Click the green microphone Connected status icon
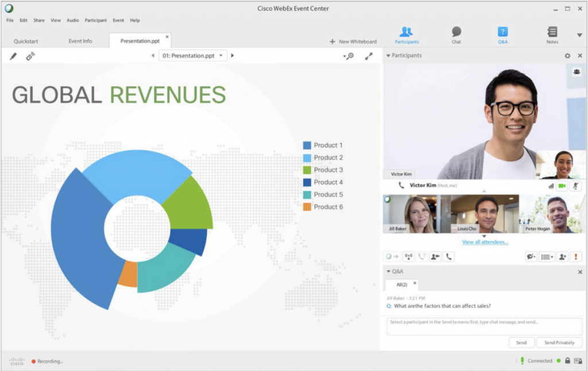The height and width of the screenshot is (371, 588). tap(522, 361)
